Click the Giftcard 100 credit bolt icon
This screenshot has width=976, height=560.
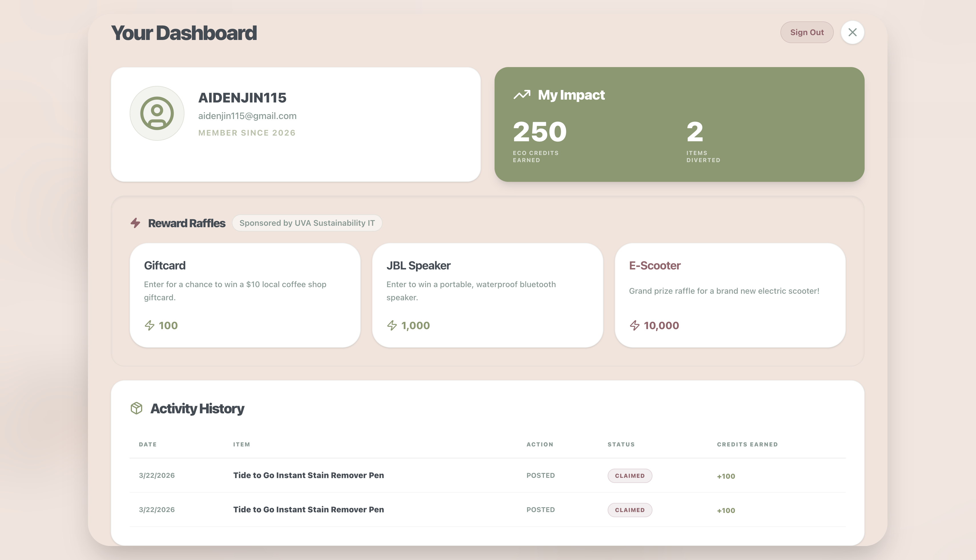149,325
